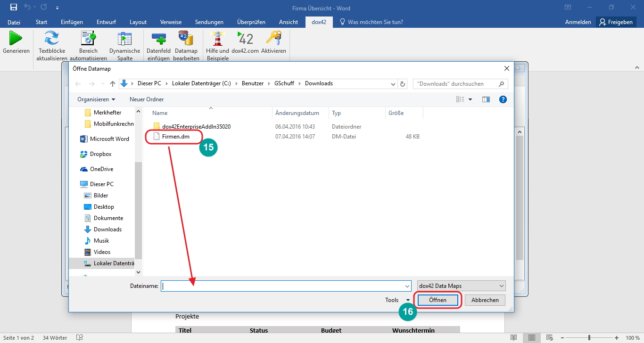Click Was möchten Sie tun search field
The image size is (644, 343).
[x=372, y=22]
